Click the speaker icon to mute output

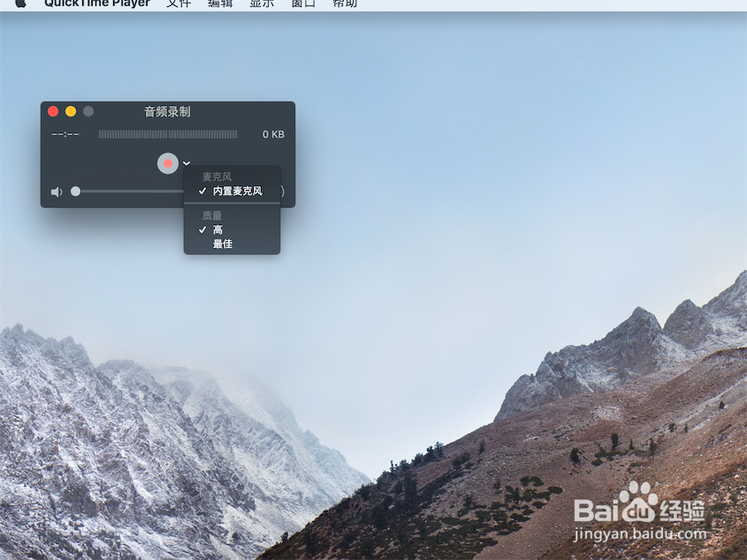point(57,191)
